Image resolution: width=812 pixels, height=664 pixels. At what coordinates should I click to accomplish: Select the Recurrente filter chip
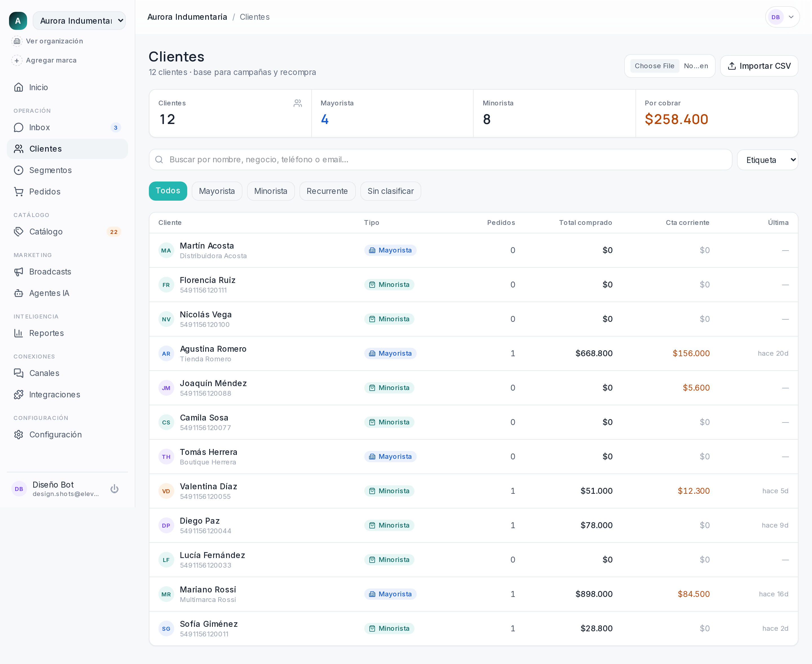click(x=327, y=191)
